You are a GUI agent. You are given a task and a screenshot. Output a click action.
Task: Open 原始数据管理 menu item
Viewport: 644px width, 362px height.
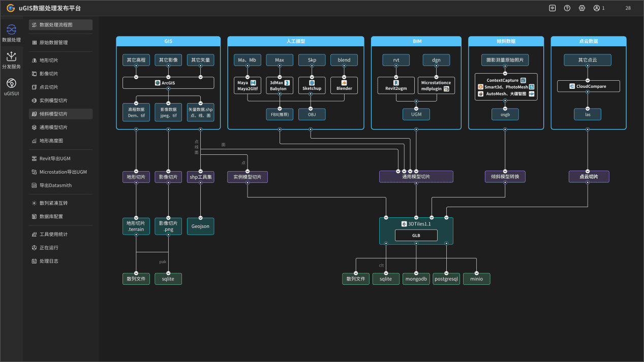60,43
